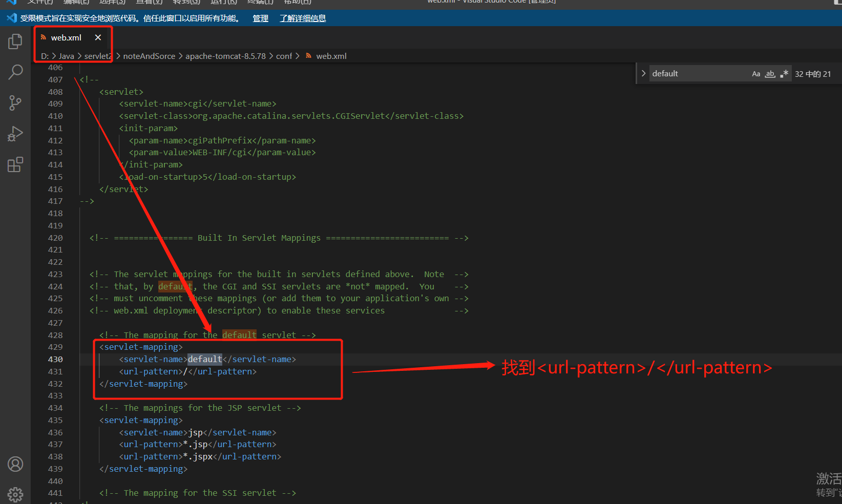
Task: Click '<servlet-name>jsp</servlet-name>' on line 436
Action: pyautogui.click(x=198, y=433)
